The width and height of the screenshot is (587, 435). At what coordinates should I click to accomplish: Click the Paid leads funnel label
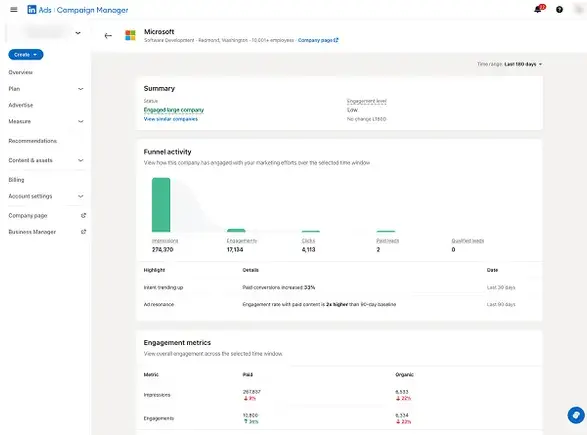click(x=387, y=241)
